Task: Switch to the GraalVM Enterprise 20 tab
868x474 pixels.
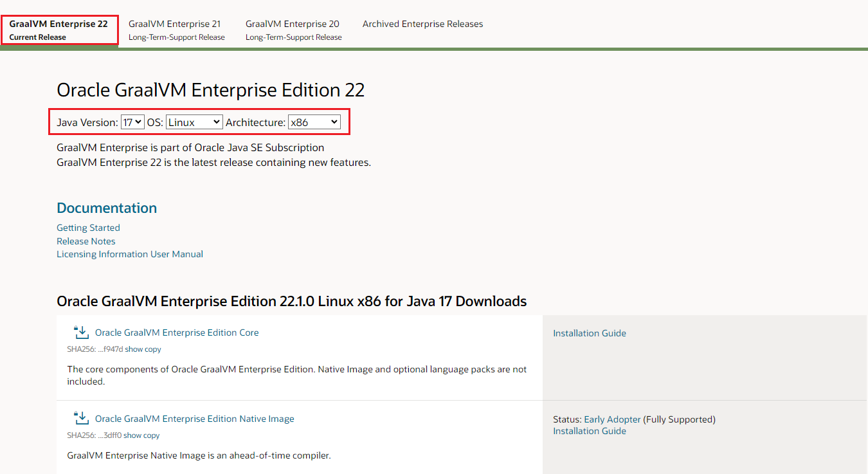Action: tap(294, 30)
